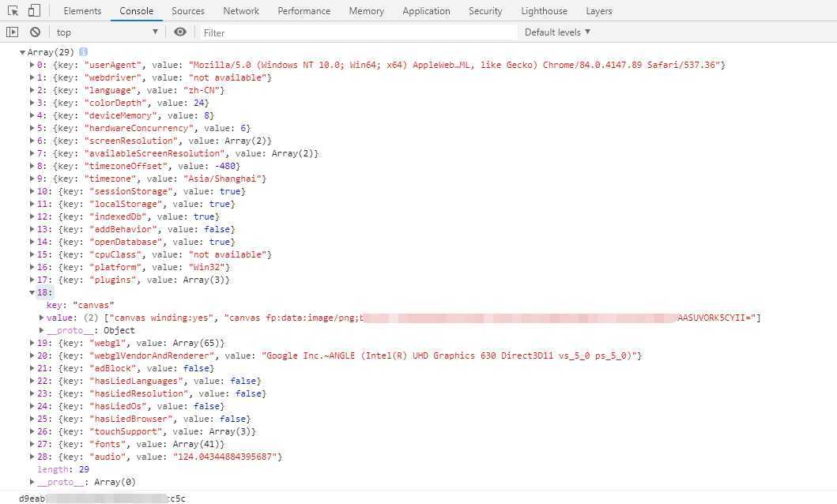
Task: Open the Memory tab
Action: (x=367, y=11)
